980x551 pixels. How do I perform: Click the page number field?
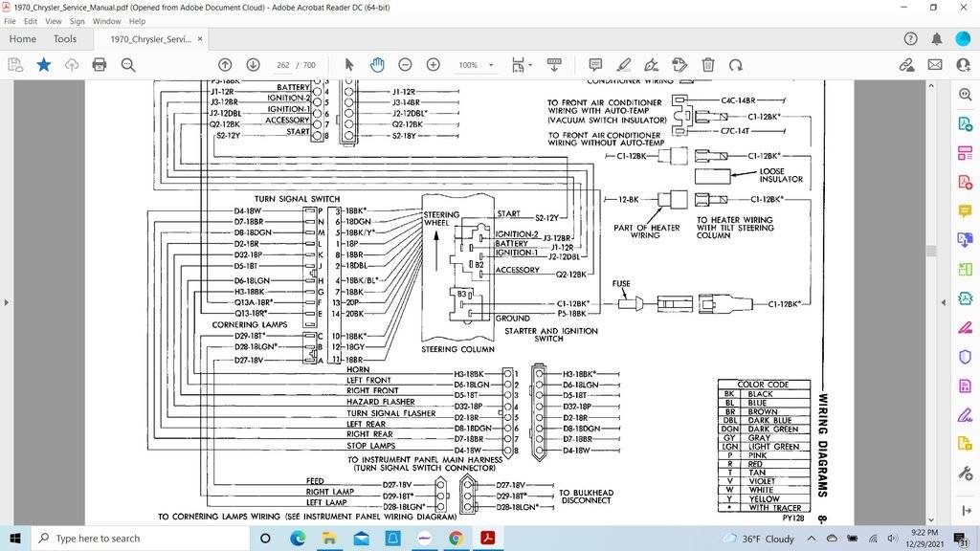coord(281,65)
